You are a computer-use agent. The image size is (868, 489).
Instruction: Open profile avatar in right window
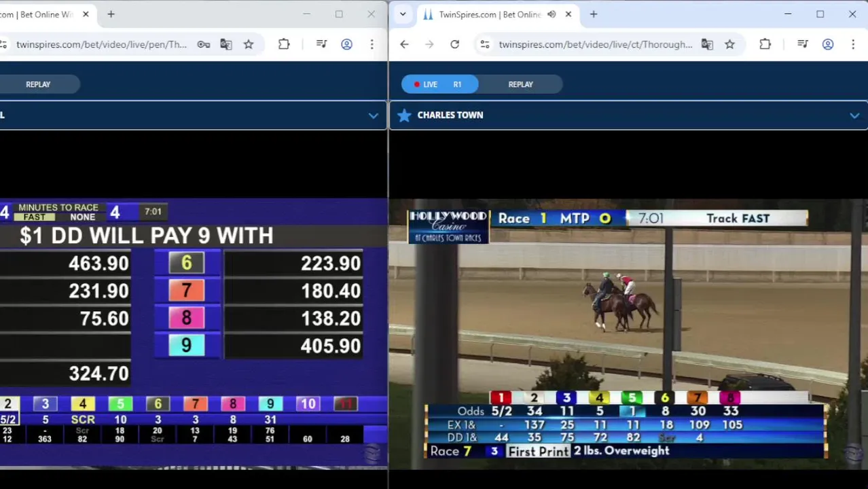[x=828, y=44]
